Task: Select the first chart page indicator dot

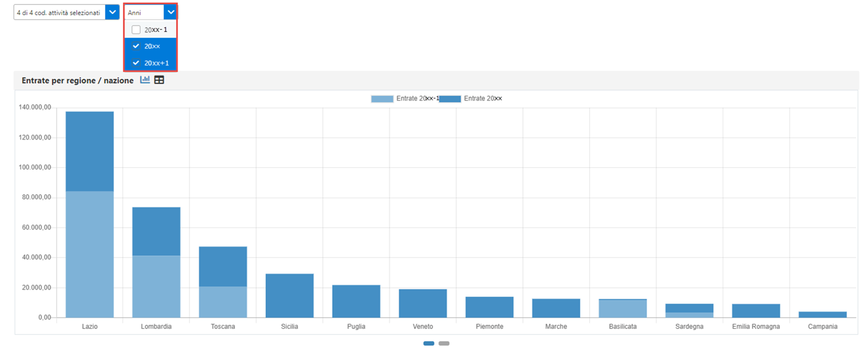Action: tap(429, 343)
